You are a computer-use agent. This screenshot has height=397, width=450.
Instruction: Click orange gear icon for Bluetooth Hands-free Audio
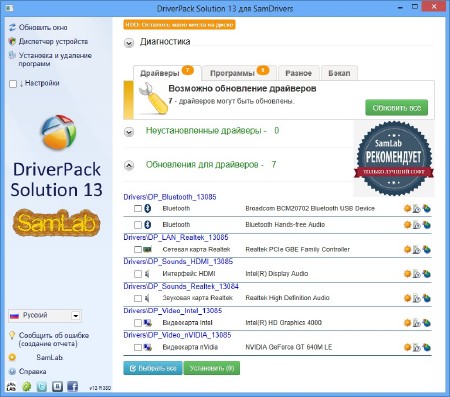(407, 225)
